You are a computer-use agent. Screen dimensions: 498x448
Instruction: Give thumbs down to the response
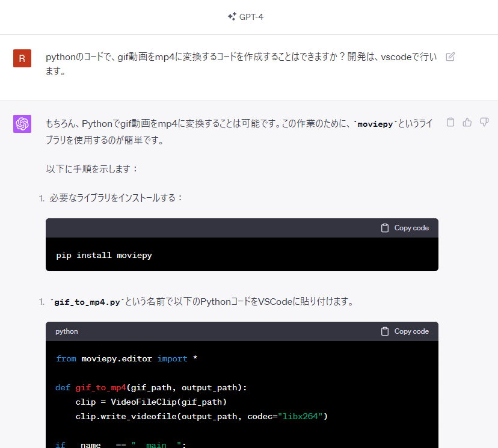click(484, 122)
